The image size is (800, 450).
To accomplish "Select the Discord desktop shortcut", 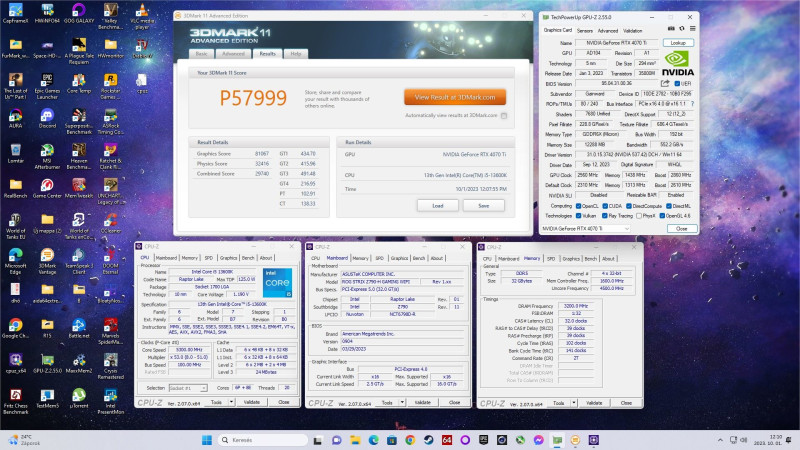I will tap(47, 119).
